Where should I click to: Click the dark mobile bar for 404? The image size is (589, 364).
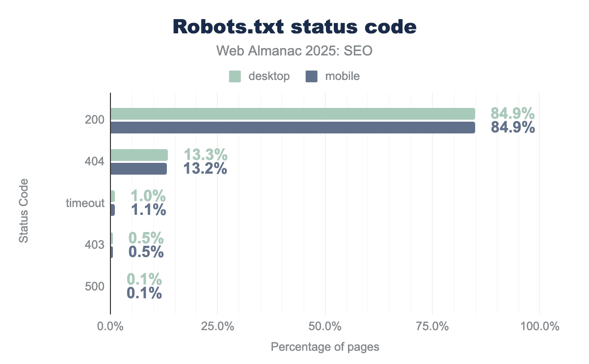[x=138, y=169]
